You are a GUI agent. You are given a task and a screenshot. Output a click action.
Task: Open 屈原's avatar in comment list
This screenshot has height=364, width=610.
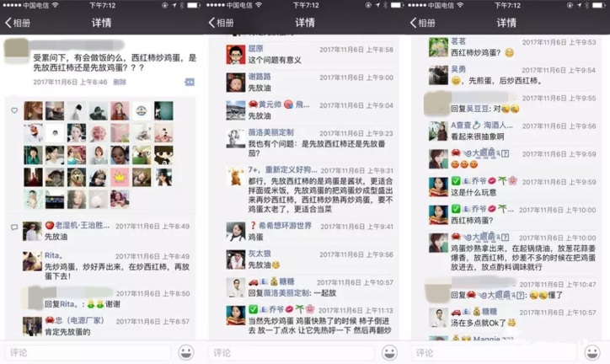tap(236, 55)
